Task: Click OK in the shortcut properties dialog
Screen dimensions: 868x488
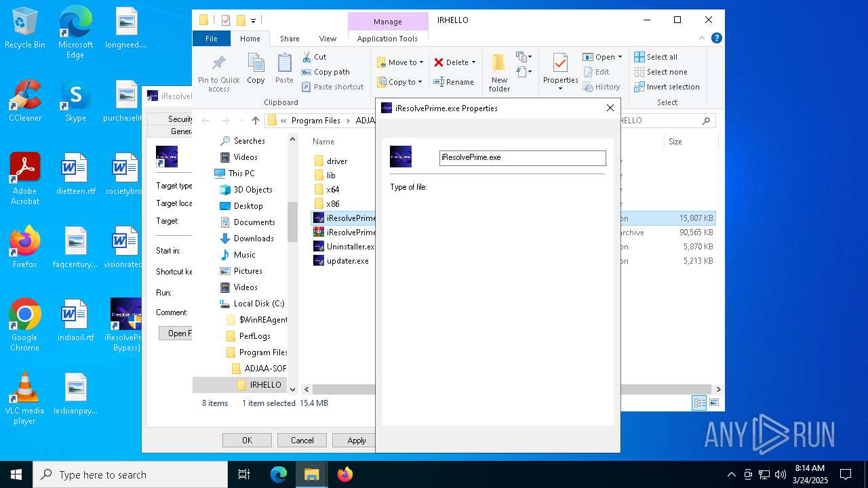Action: pos(247,441)
